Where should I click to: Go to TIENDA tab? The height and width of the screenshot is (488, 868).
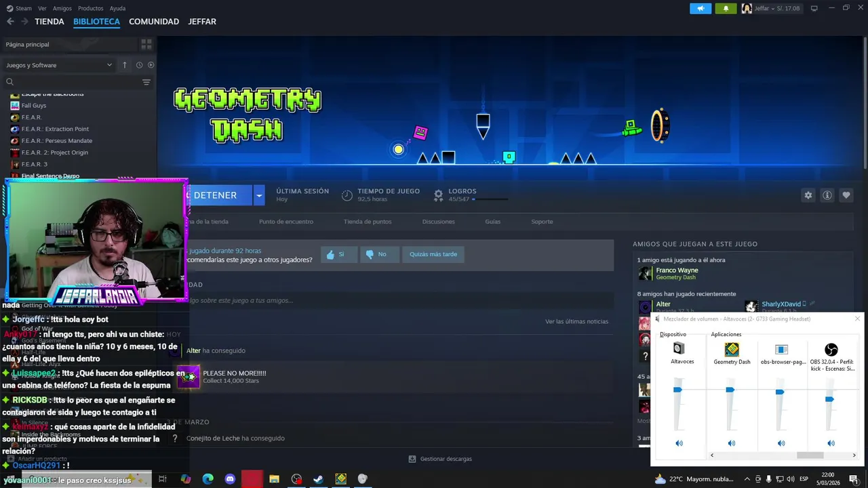point(50,22)
